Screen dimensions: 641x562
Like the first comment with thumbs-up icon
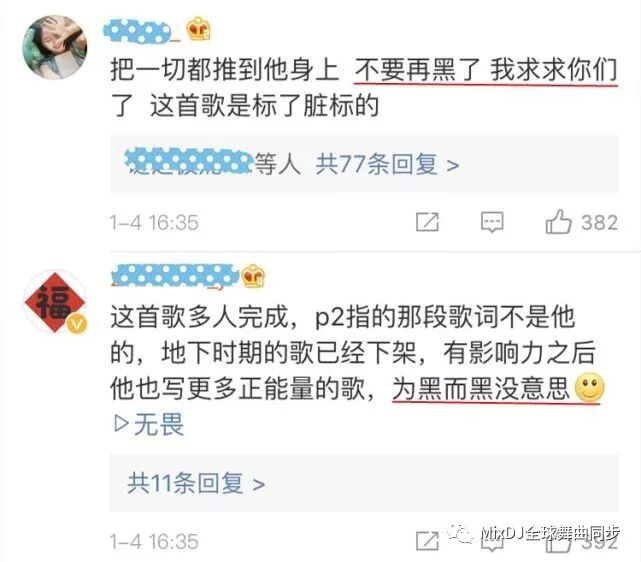tap(558, 222)
